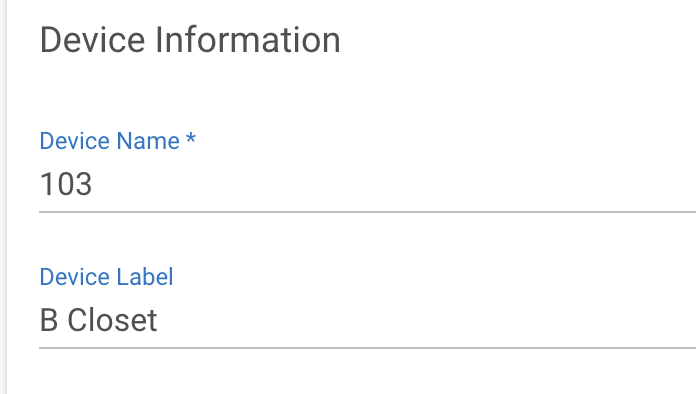This screenshot has height=394, width=696.
Task: Place cursor on the 103 value
Action: [66, 184]
